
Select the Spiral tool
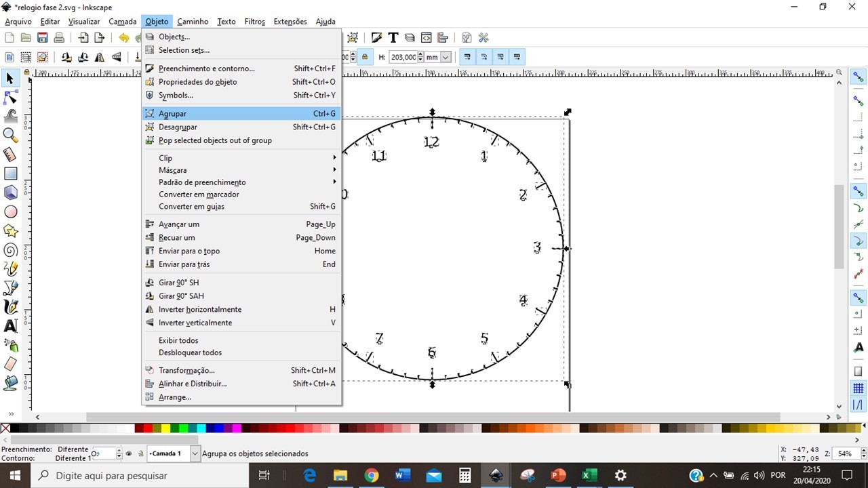tap(10, 250)
